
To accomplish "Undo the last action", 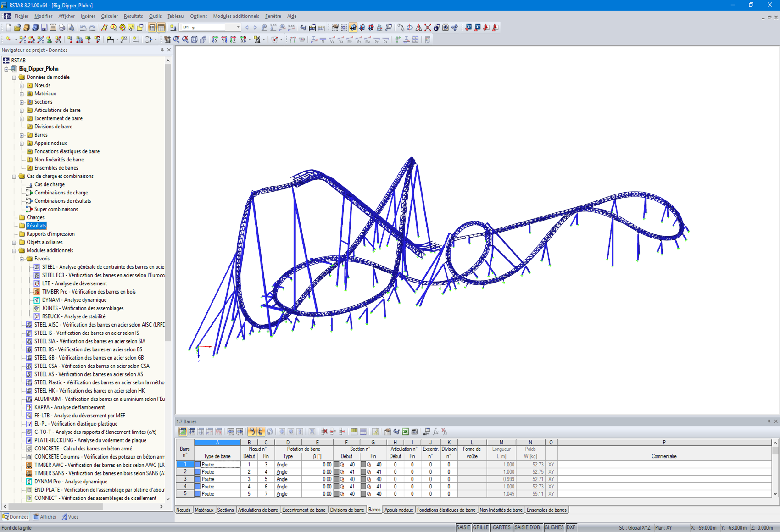I will pyautogui.click(x=83, y=28).
